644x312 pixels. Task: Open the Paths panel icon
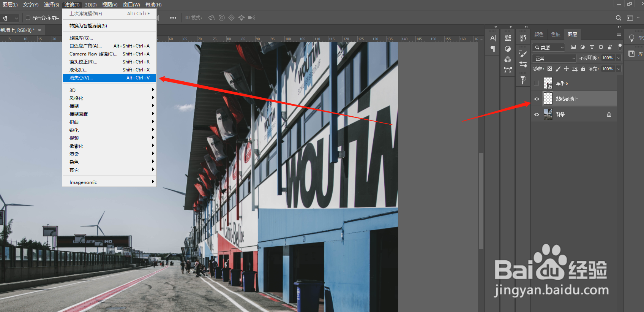click(508, 70)
